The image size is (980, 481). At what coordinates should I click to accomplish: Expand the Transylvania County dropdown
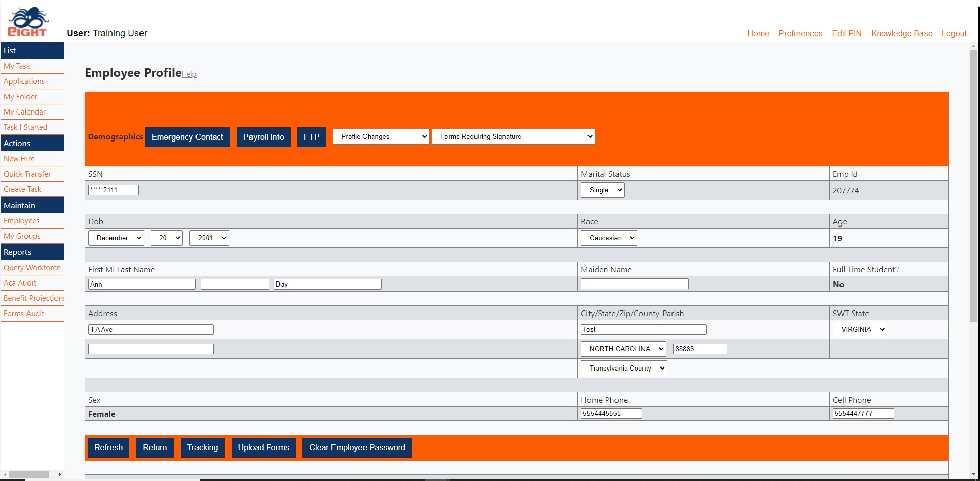pos(623,368)
